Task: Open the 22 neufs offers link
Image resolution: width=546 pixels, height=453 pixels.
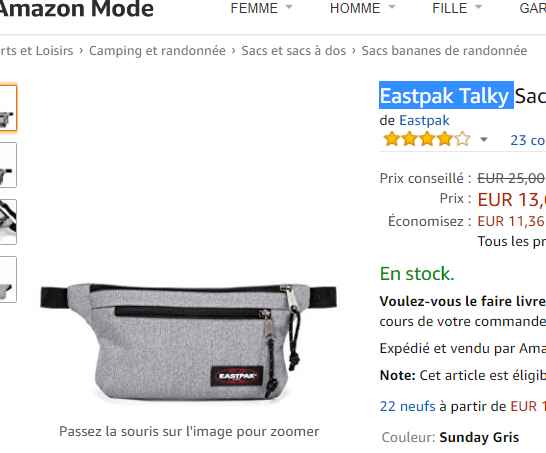Action: (x=407, y=406)
